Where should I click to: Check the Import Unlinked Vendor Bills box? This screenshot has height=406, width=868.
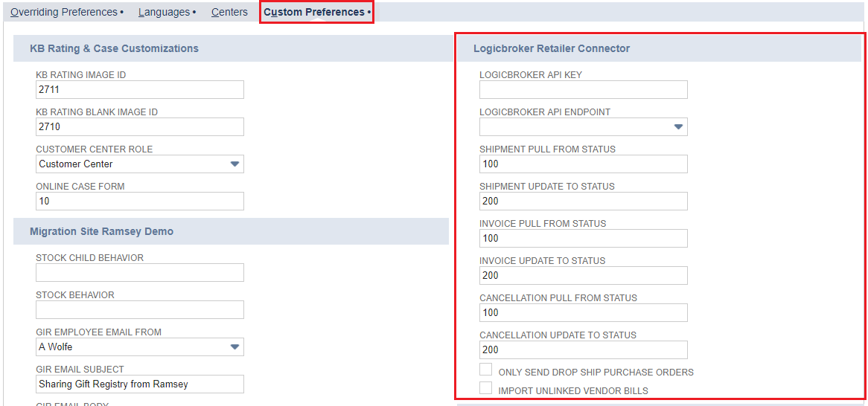(x=486, y=388)
